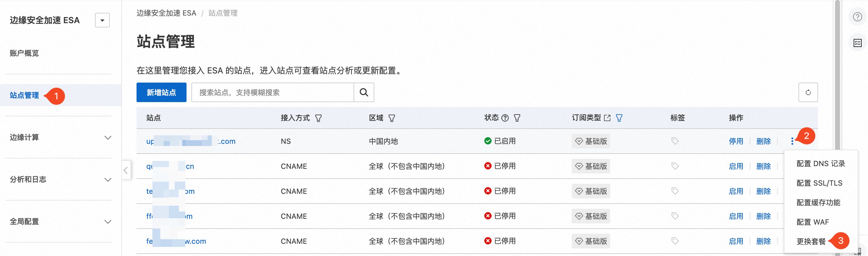868x256 pixels.
Task: Show the 状态 help tooltip icon
Action: coord(505,118)
